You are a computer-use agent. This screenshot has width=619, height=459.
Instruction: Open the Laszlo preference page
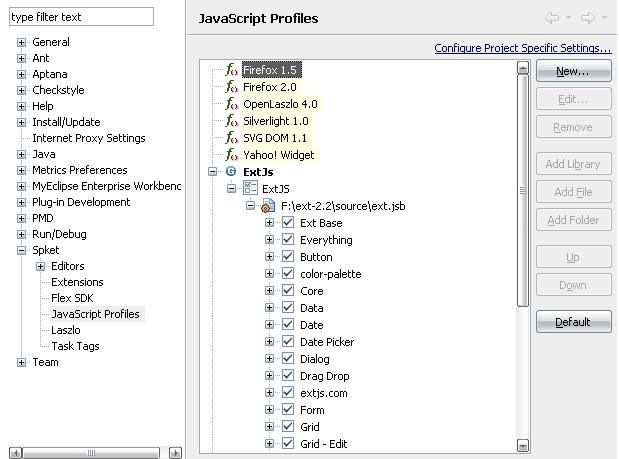(x=66, y=330)
